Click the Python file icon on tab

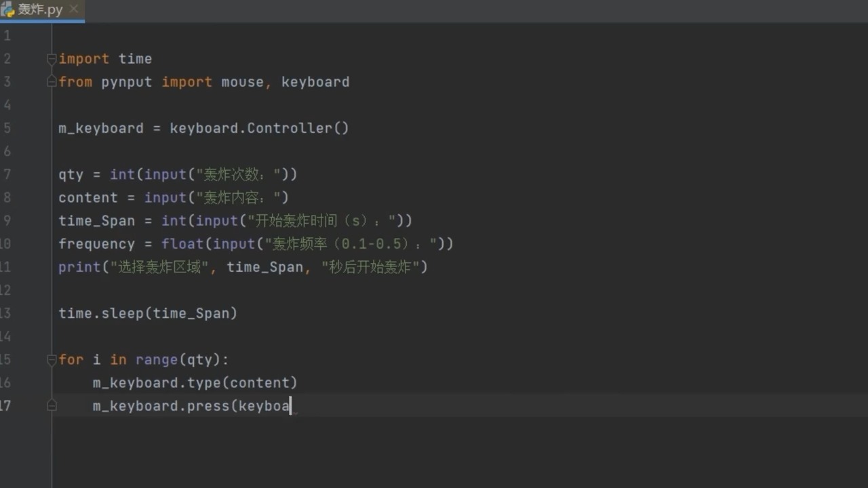tap(7, 9)
